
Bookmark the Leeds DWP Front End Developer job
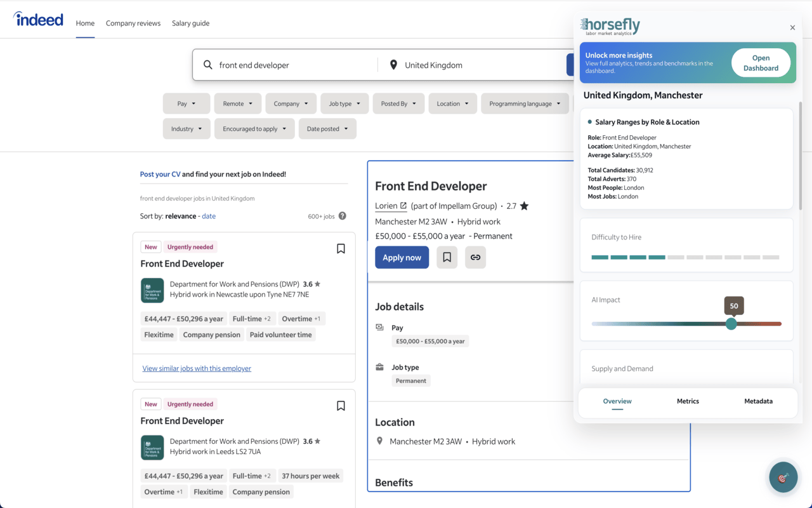(341, 406)
